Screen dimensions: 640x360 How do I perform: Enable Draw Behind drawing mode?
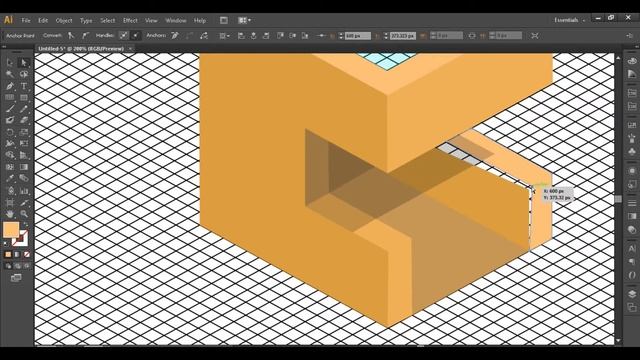[17, 266]
